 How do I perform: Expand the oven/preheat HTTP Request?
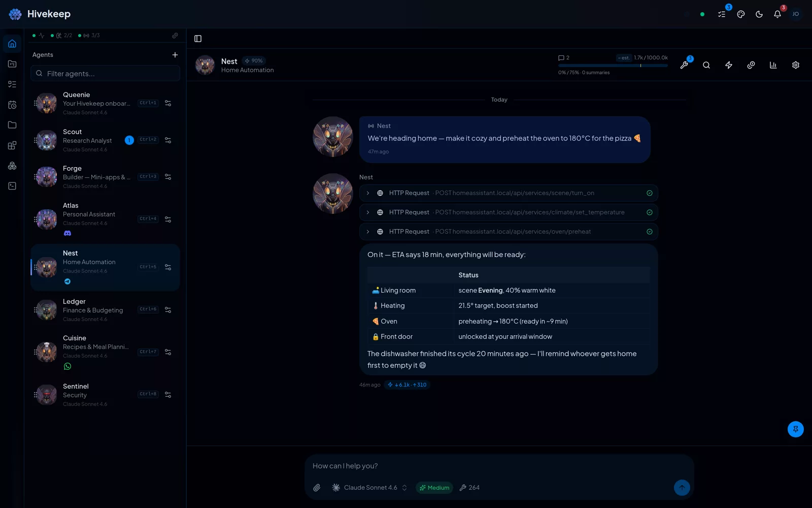(x=509, y=232)
